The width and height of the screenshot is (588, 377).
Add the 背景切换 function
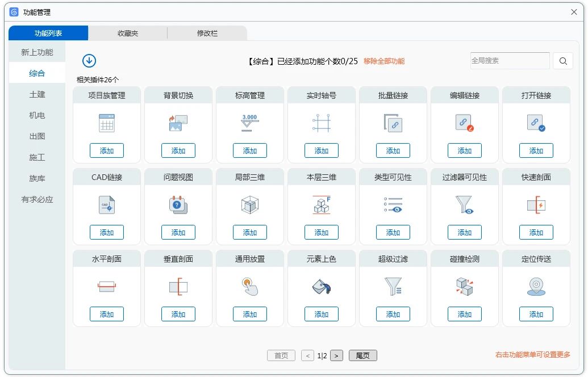[x=178, y=150]
